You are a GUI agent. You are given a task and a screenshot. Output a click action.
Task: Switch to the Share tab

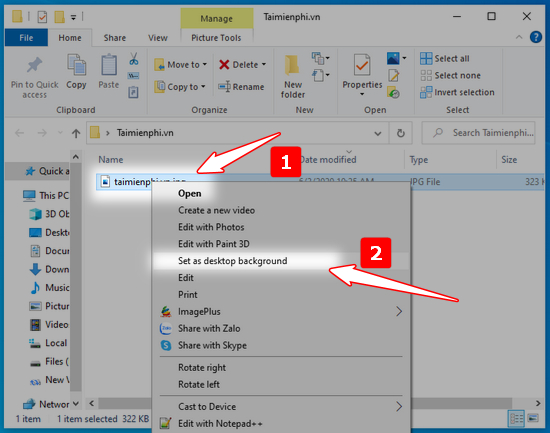tap(114, 38)
